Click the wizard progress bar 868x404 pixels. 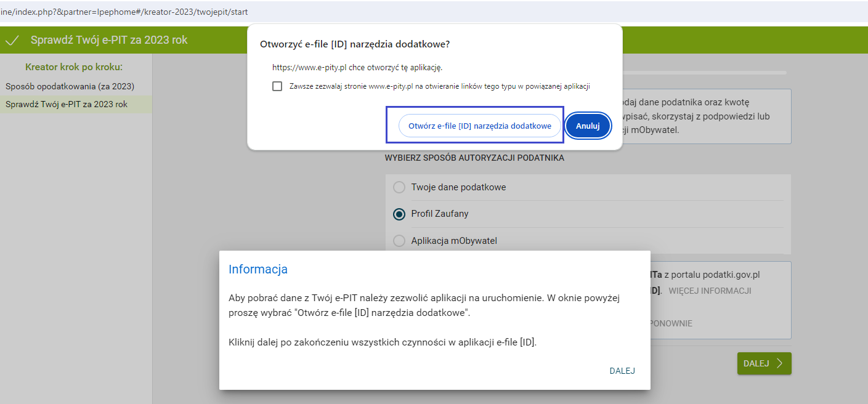(x=704, y=73)
